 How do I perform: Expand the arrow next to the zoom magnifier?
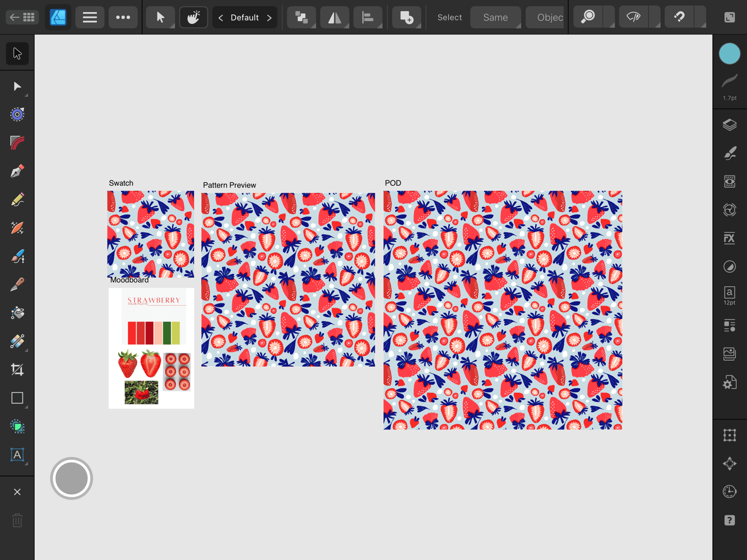(609, 17)
